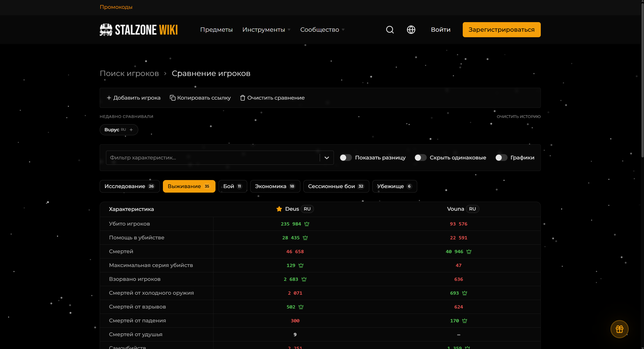Click the STALZONE WIKI logo

139,30
